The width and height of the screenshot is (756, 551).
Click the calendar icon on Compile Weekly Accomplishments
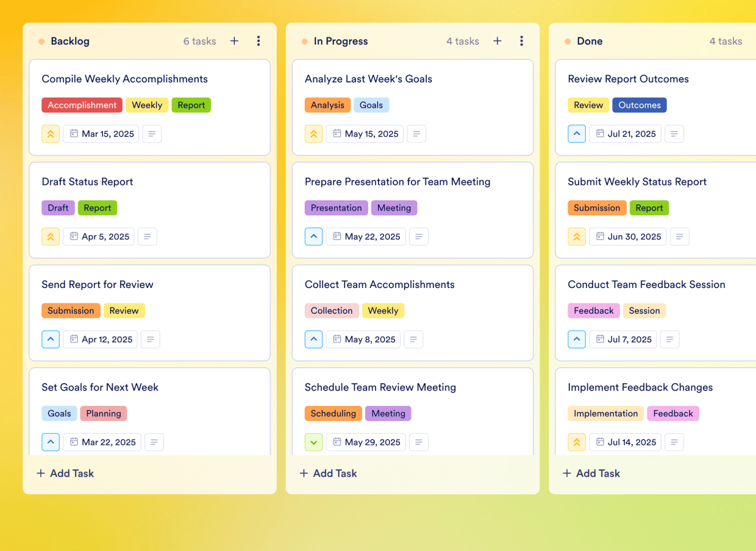point(73,133)
